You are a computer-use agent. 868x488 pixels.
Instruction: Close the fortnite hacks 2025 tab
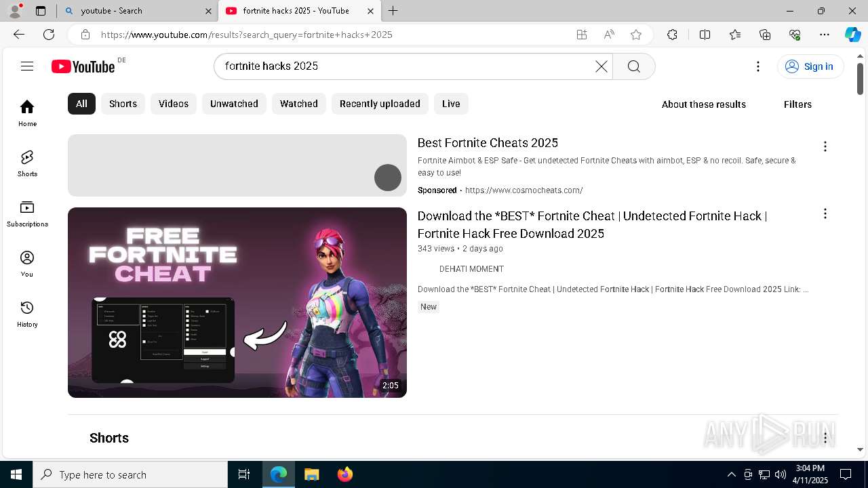(370, 11)
